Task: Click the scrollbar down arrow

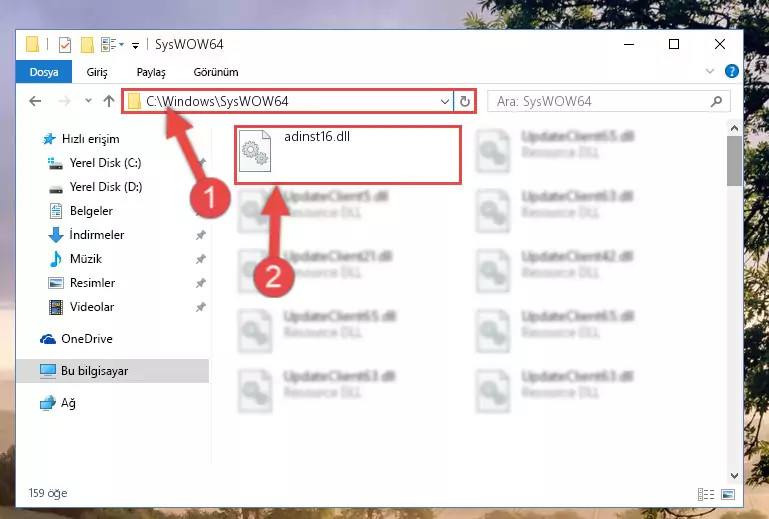Action: point(734,476)
